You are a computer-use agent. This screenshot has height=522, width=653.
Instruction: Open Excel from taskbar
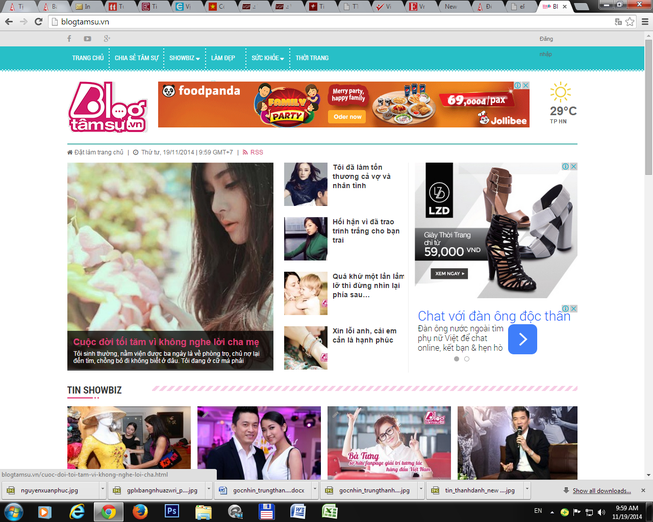(329, 512)
